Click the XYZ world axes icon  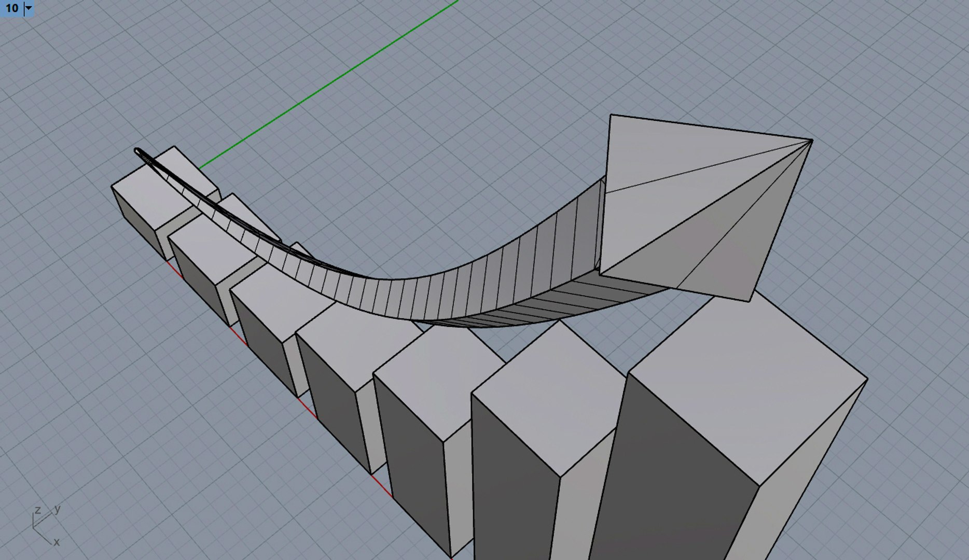[46, 525]
